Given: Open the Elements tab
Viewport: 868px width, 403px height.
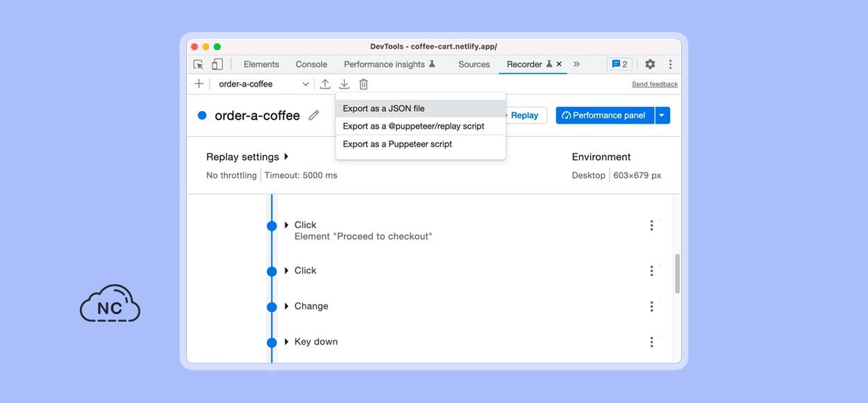Looking at the screenshot, I should tap(261, 64).
